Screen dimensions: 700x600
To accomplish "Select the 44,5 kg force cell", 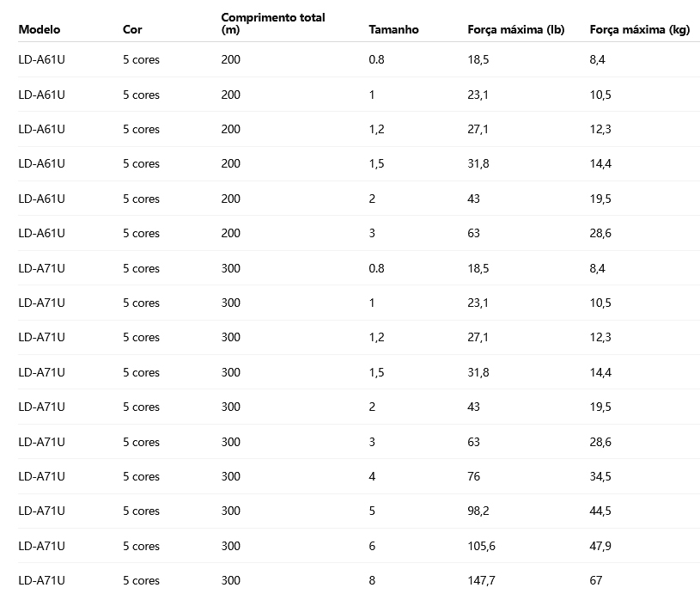I will click(x=600, y=511).
